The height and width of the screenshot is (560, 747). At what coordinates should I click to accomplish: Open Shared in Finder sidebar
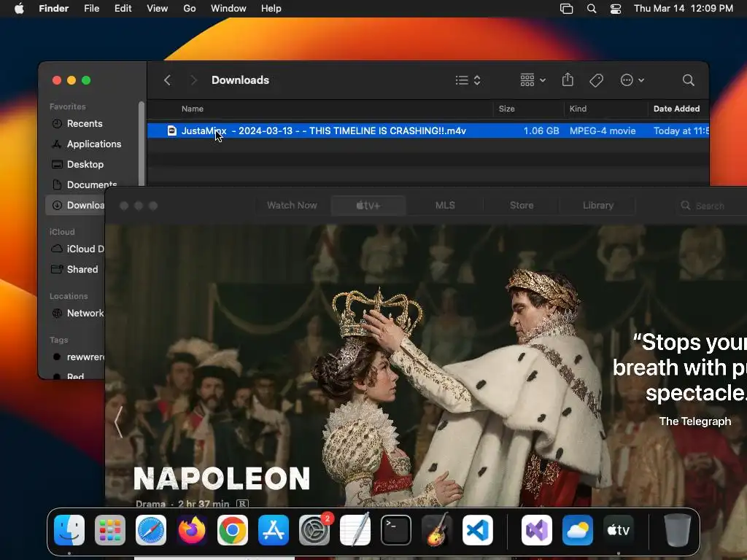tap(76, 270)
